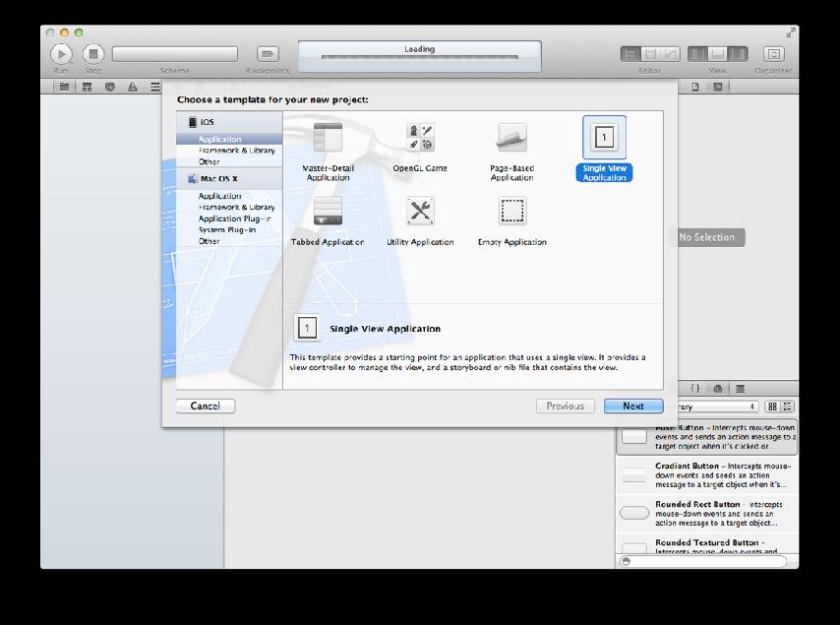Screen dimensions: 840x625
Task: Toggle the utilities pane view button
Action: click(738, 54)
